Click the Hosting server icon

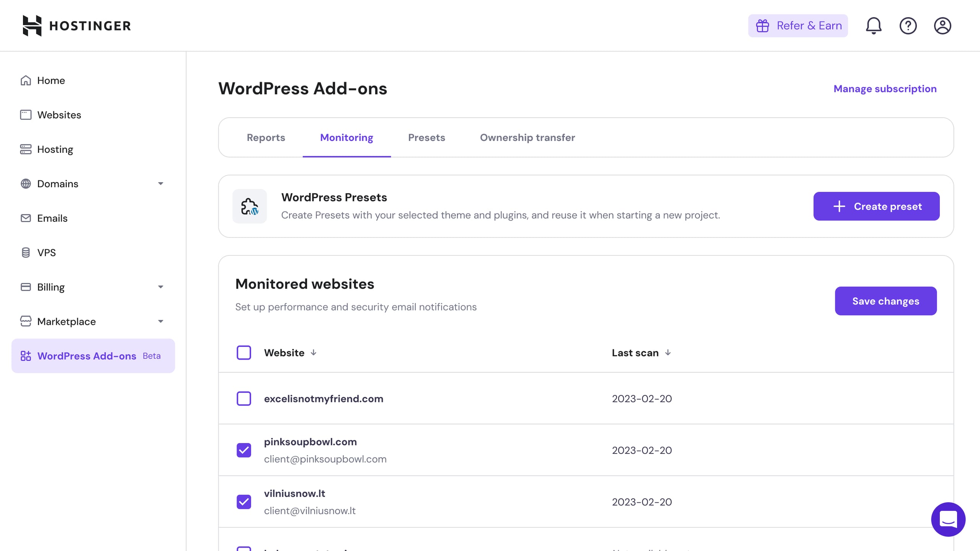[26, 149]
